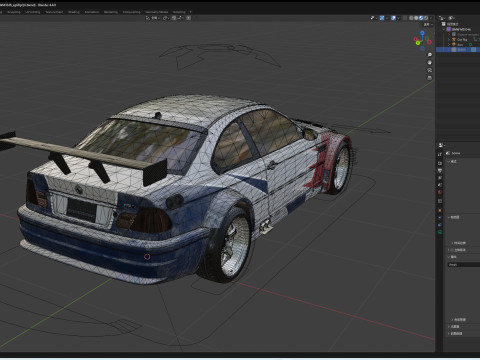Open the View Layer properties tab
The width and height of the screenshot is (480, 360).
tap(440, 178)
